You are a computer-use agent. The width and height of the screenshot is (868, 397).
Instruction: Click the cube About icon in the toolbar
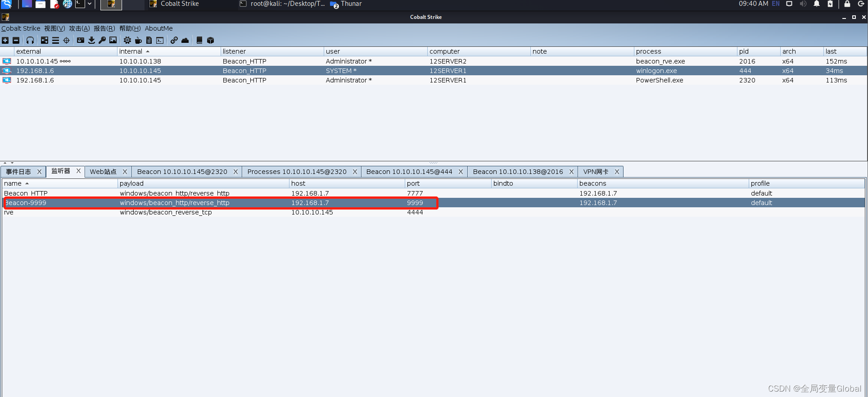[x=210, y=41]
